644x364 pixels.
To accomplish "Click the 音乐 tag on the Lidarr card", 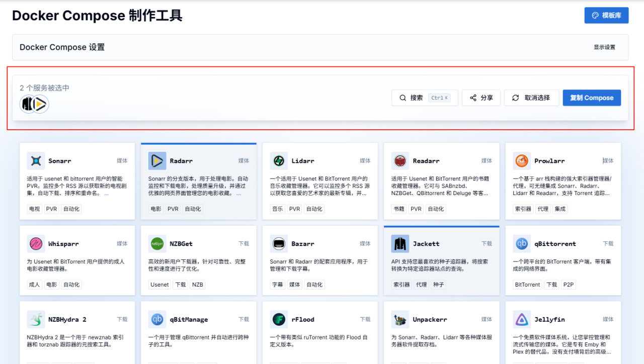I will coord(278,209).
